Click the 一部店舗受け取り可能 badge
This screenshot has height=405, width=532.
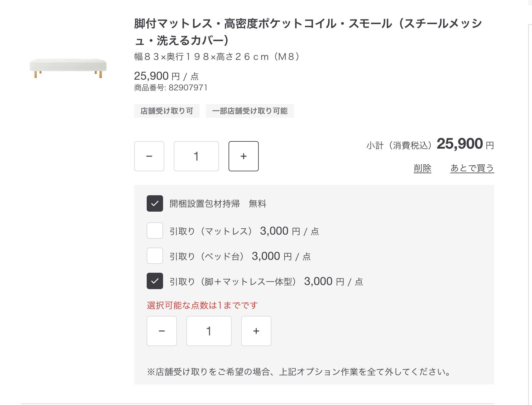pyautogui.click(x=250, y=111)
